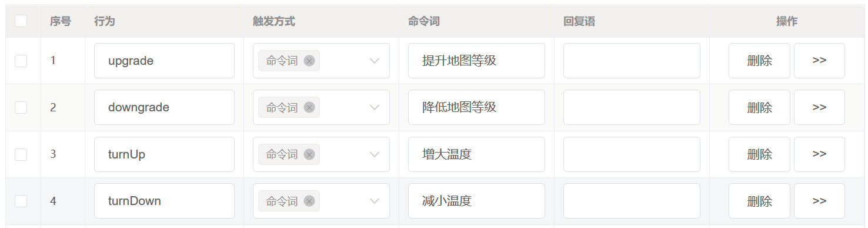Click the 删除 button in row 1
The image size is (868, 228).
pos(759,61)
